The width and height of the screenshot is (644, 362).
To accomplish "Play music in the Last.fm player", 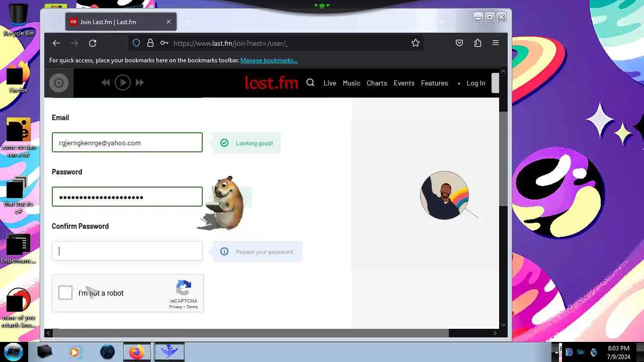I will coord(123,83).
